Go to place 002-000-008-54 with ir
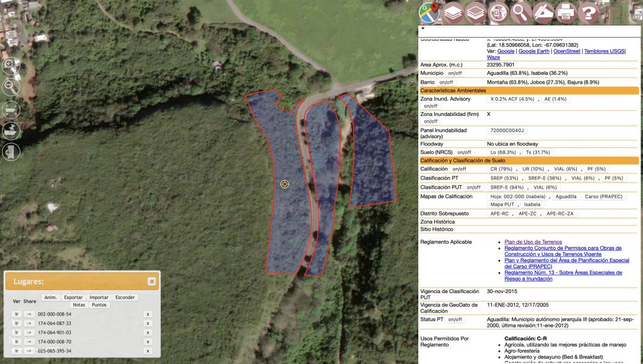 (x=17, y=314)
